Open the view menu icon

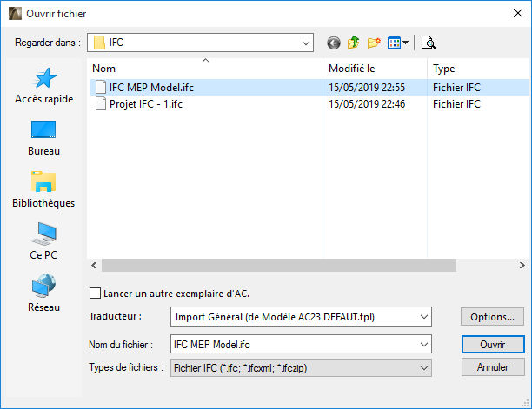397,43
